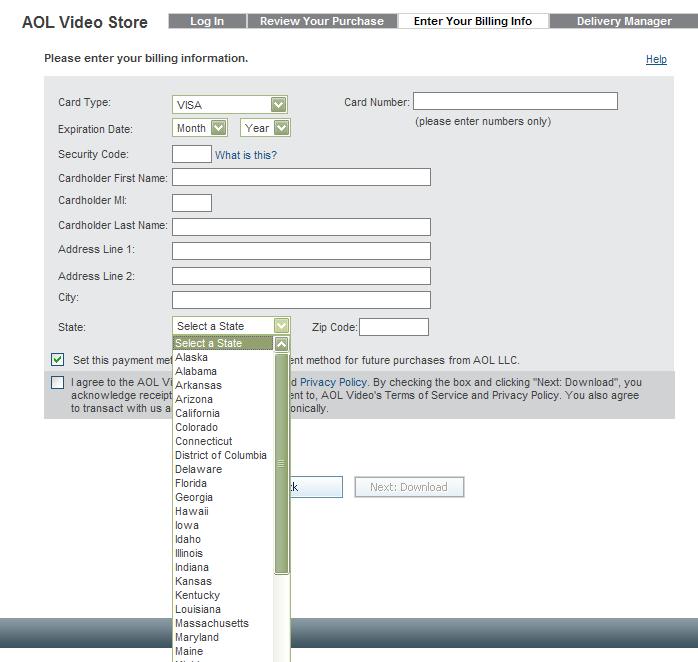Image resolution: width=698 pixels, height=662 pixels.
Task: Pick Delaware in the state list
Action: [223, 469]
